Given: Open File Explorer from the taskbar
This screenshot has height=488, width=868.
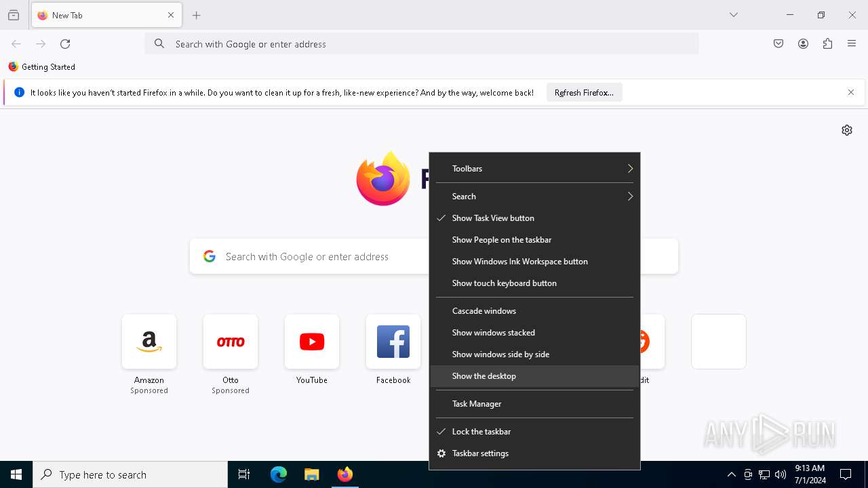Looking at the screenshot, I should 312,474.
